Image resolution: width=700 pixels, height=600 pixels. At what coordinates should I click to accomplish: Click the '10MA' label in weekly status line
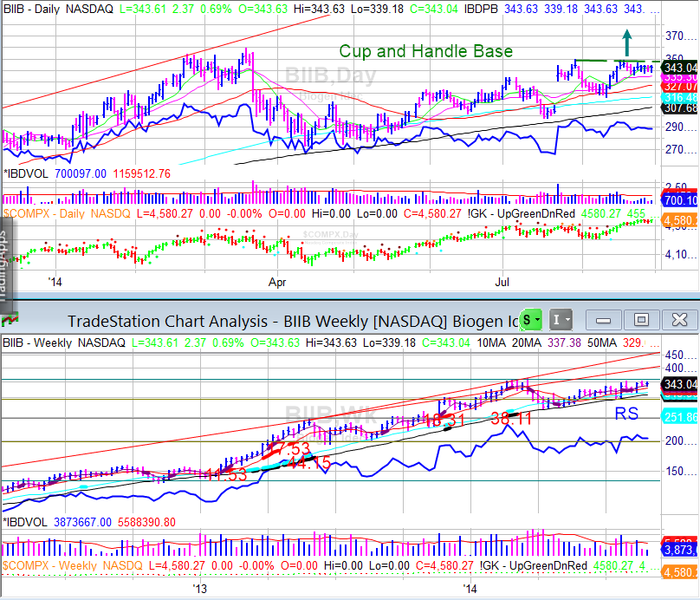coord(491,343)
